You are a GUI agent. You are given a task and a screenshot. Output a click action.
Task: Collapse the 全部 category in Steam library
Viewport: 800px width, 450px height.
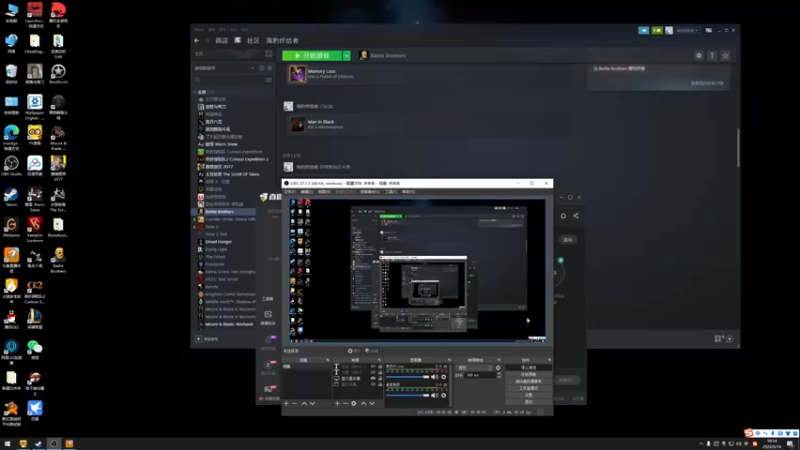tap(195, 92)
